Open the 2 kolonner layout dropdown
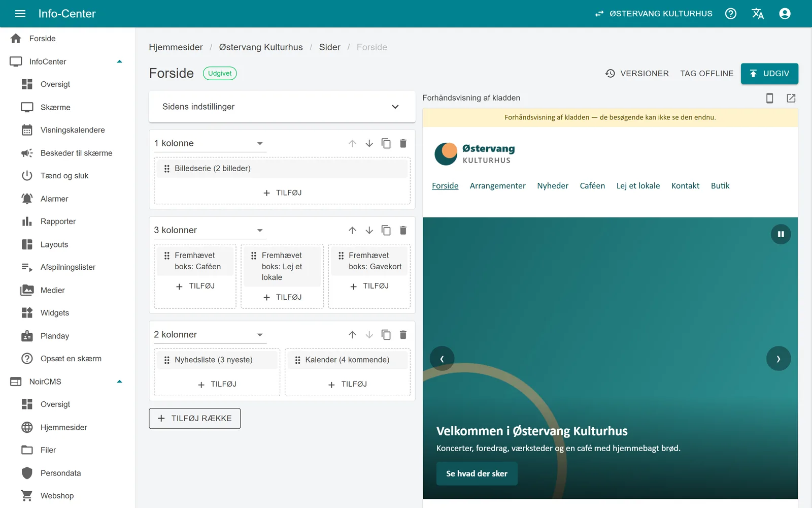 (210, 335)
